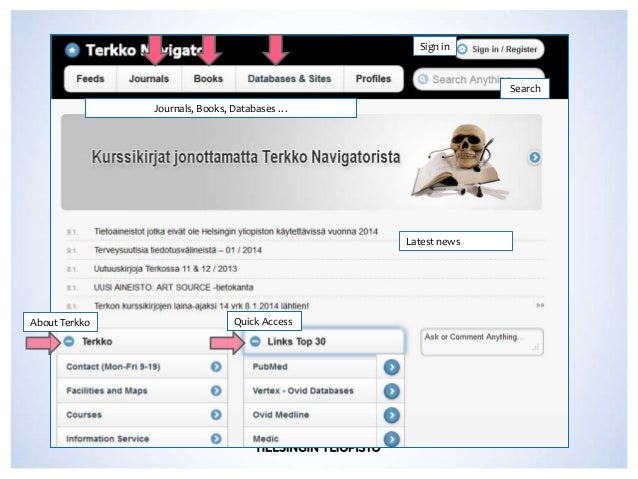Image resolution: width=638 pixels, height=479 pixels.
Task: Open Uutuuskirjoja Terkossa 11 & 12 / 2013
Action: coord(165,269)
